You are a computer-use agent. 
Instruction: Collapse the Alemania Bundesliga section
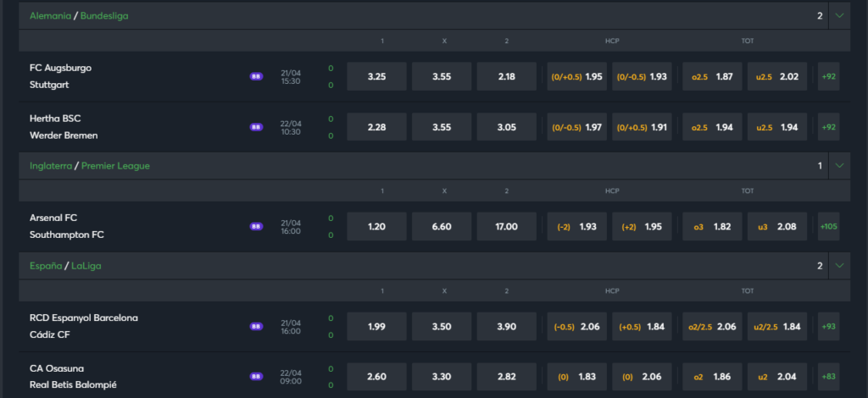tap(839, 15)
